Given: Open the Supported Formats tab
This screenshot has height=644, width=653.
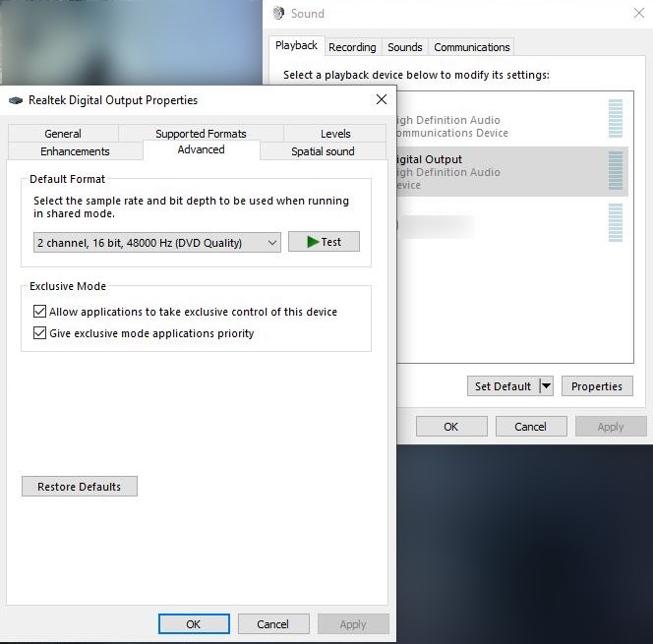Looking at the screenshot, I should pos(201,134).
